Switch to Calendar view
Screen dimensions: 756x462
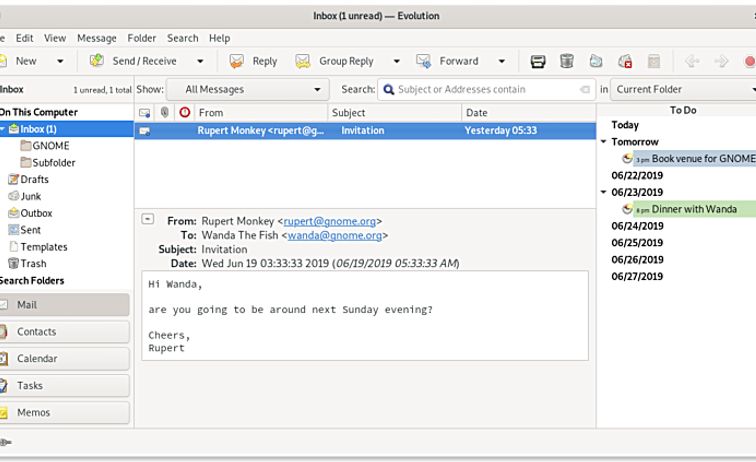tap(65, 358)
